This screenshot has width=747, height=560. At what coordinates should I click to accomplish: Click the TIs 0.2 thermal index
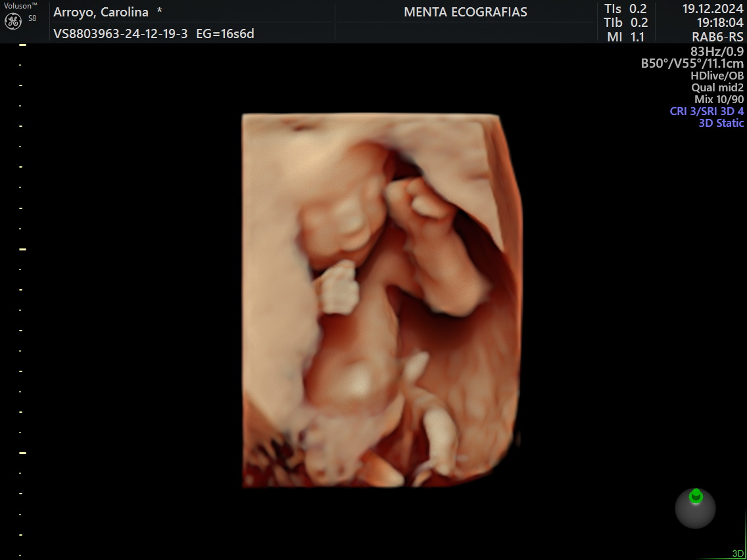pyautogui.click(x=625, y=9)
